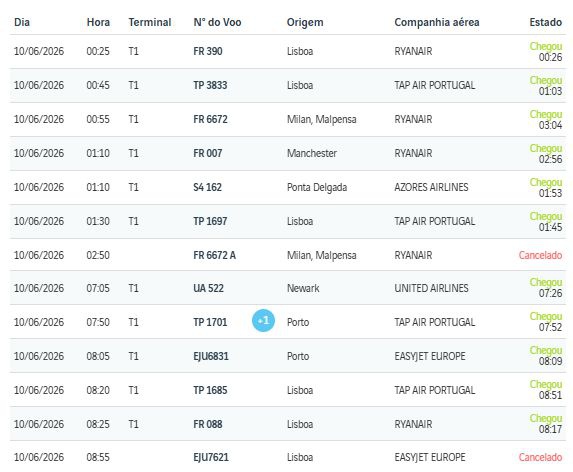The width and height of the screenshot is (573, 472).
Task: Click the Companhia aérea column header
Action: click(437, 22)
